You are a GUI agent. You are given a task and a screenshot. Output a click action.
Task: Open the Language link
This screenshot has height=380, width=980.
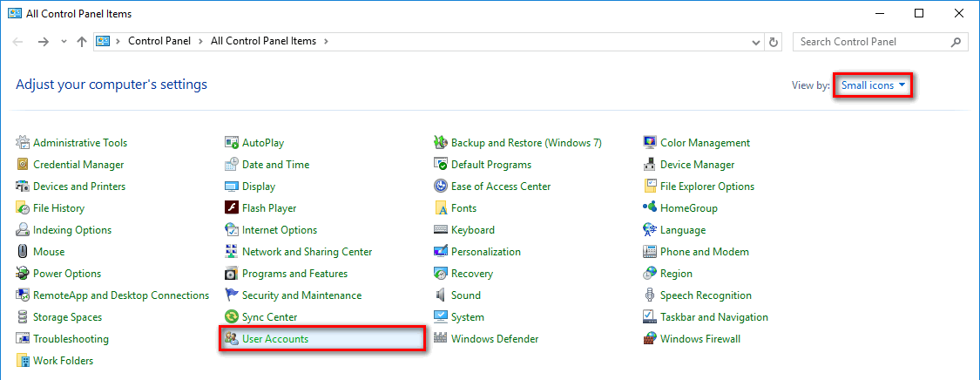pos(683,230)
